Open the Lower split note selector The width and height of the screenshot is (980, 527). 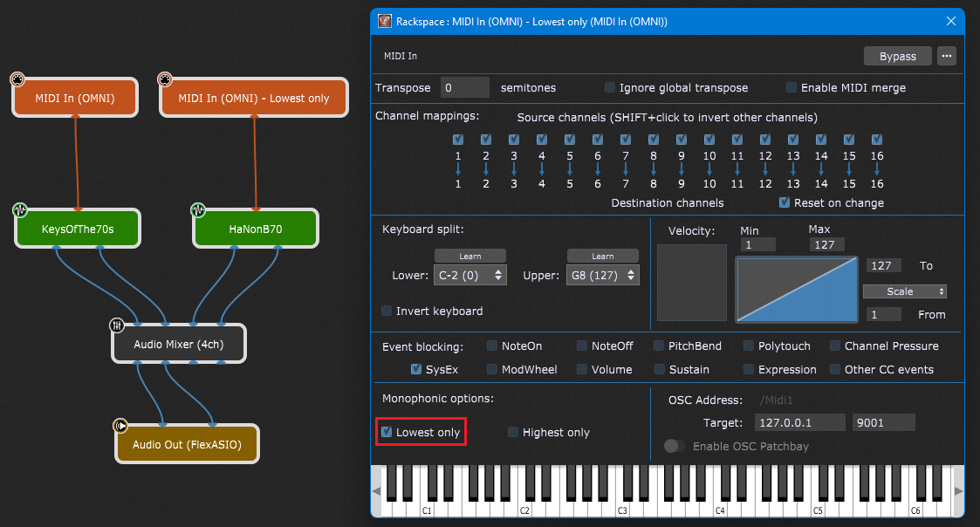(x=470, y=275)
